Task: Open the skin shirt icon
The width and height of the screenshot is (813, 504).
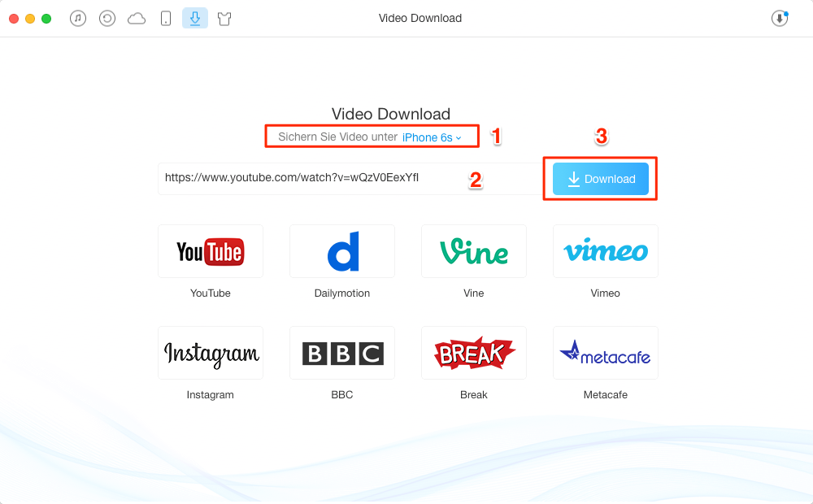Action: coord(224,20)
